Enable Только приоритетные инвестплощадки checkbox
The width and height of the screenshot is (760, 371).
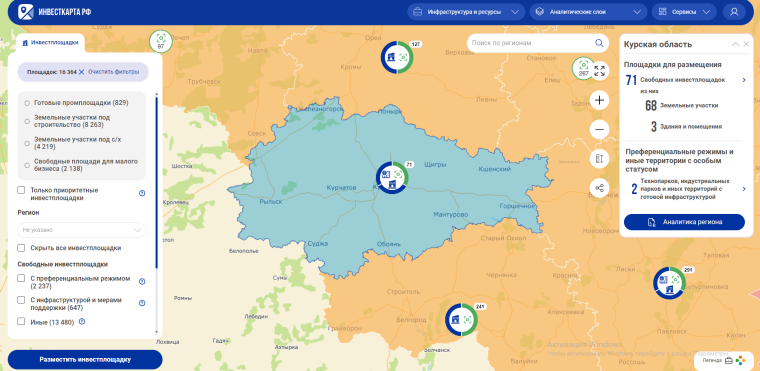[21, 190]
